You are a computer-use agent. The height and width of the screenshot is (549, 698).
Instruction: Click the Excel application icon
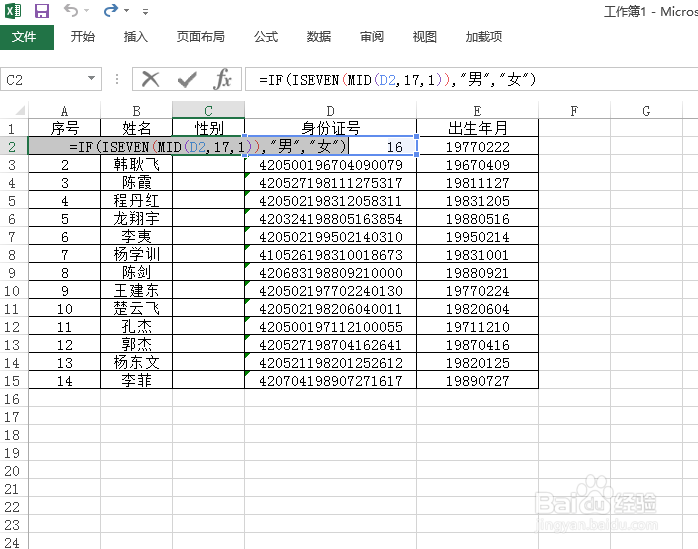(x=13, y=10)
